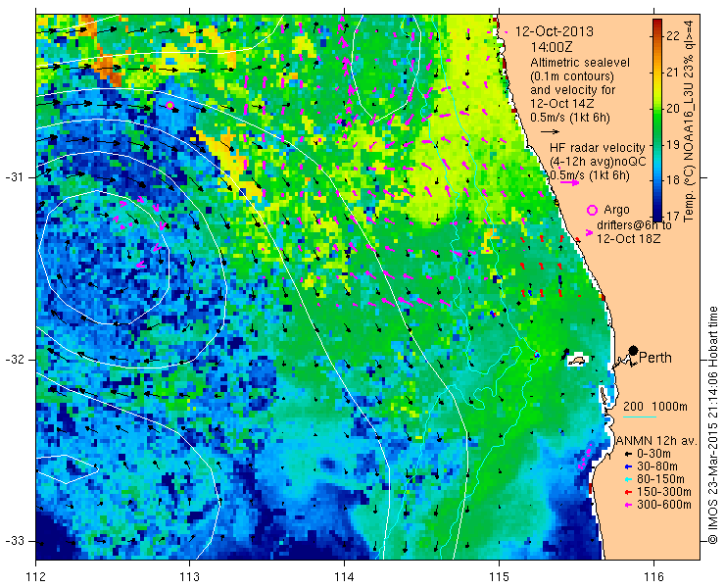The height and width of the screenshot is (588, 725).
Task: Click the 112 longitude axis label
Action: 36,577
